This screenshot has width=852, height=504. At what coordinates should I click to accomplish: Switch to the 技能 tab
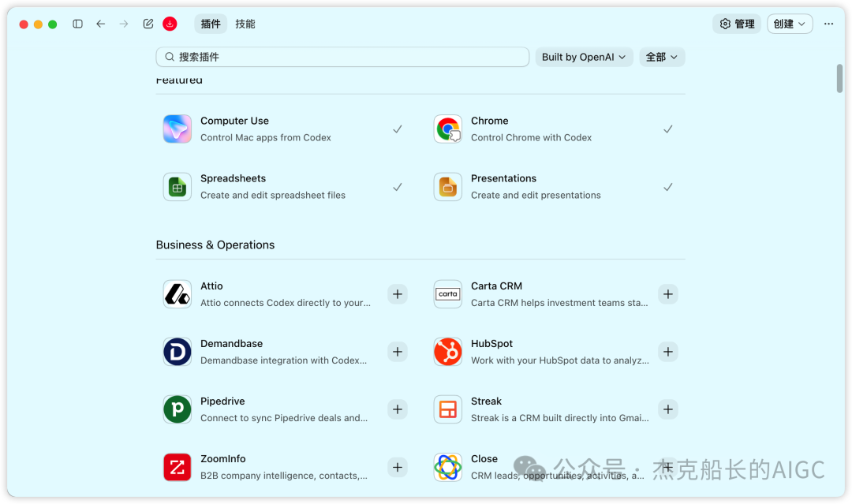pos(245,24)
